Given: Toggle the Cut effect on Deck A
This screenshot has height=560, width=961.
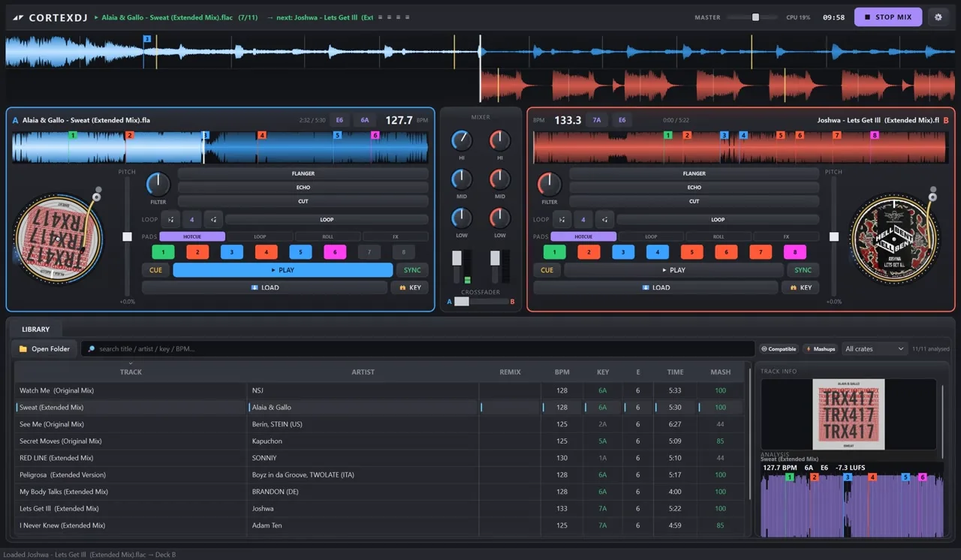Looking at the screenshot, I should [x=303, y=201].
